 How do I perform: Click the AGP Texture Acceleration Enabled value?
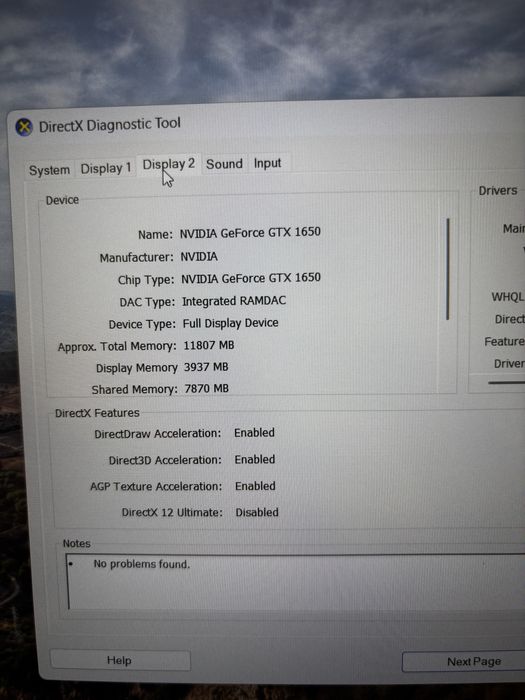tap(255, 486)
